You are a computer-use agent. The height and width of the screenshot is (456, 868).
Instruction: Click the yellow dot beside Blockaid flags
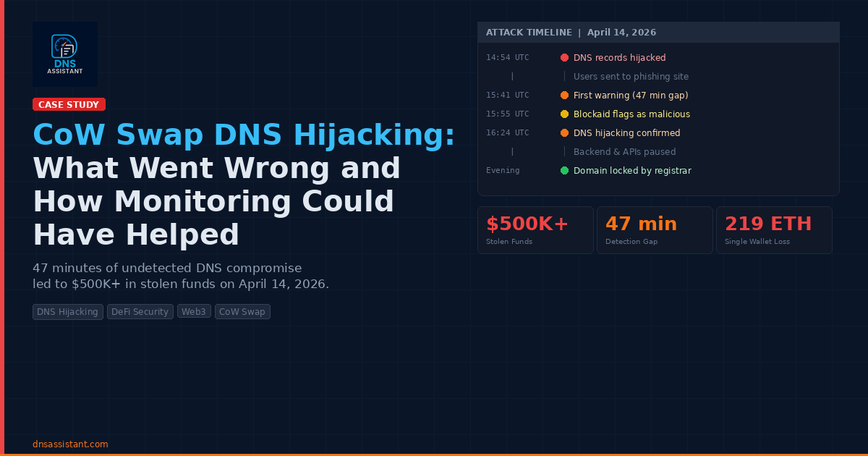coord(564,114)
